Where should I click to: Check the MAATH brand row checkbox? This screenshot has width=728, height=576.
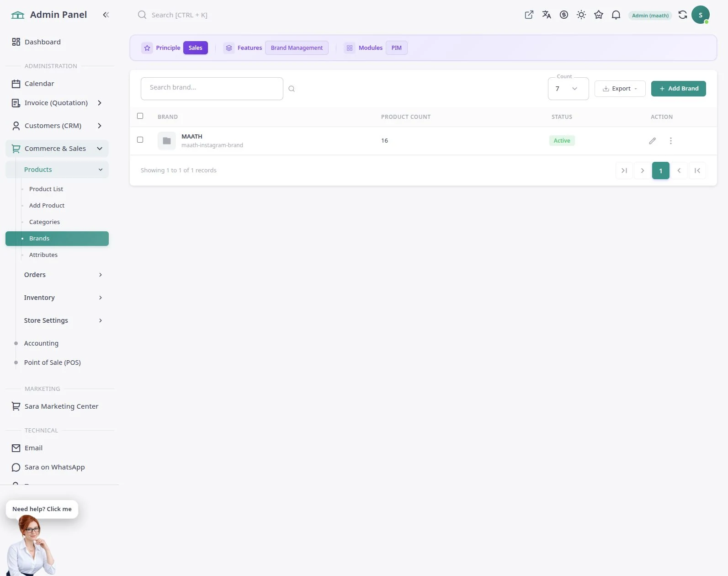coord(140,140)
